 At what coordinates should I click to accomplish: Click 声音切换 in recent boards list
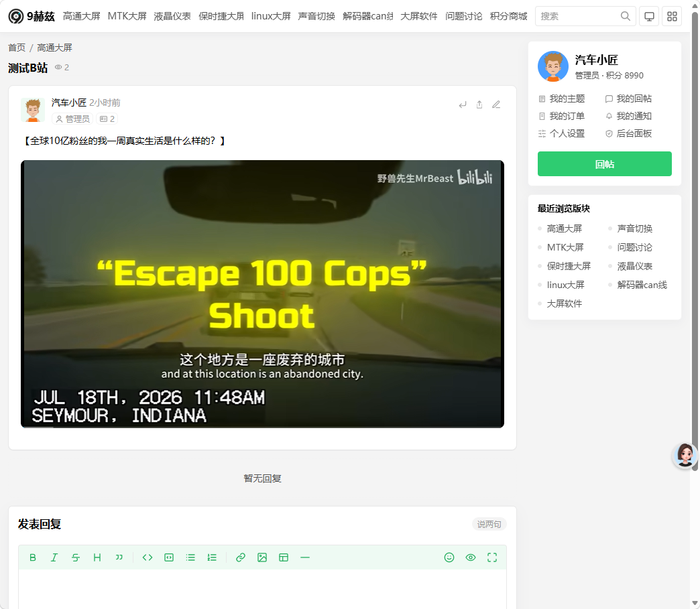click(635, 229)
